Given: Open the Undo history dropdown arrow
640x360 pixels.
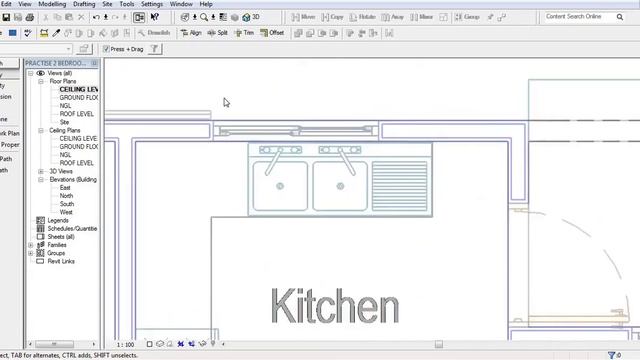Looking at the screenshot, I should pos(106,17).
